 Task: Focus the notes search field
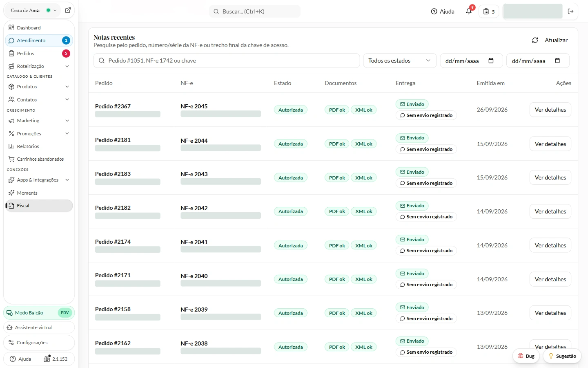227,61
